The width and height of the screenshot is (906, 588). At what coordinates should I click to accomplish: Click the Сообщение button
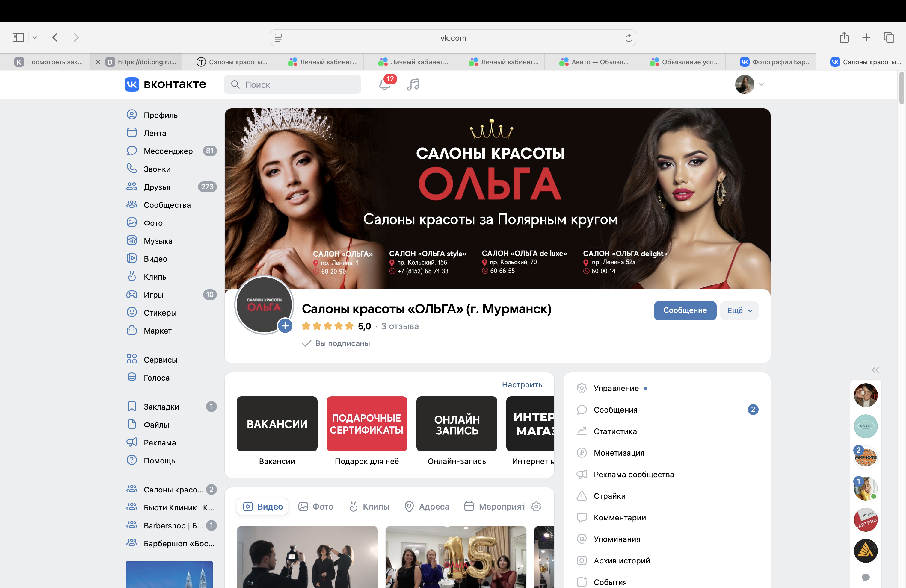tap(685, 310)
